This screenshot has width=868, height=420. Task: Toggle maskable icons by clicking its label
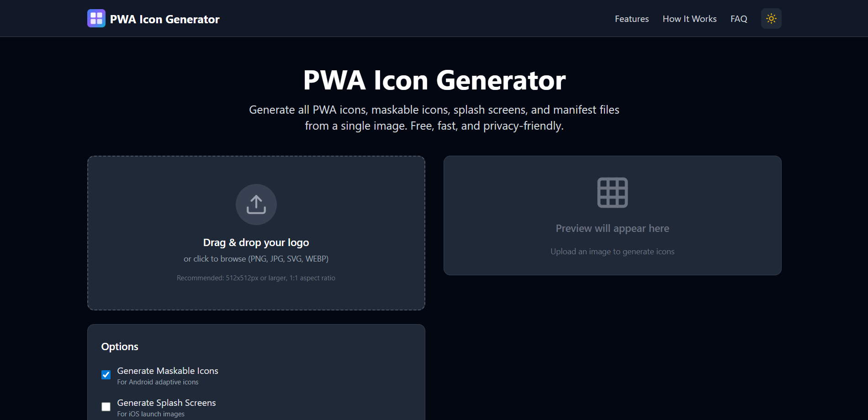tap(167, 371)
